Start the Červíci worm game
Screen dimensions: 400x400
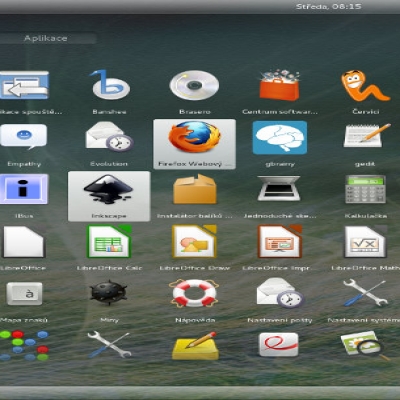[365, 85]
